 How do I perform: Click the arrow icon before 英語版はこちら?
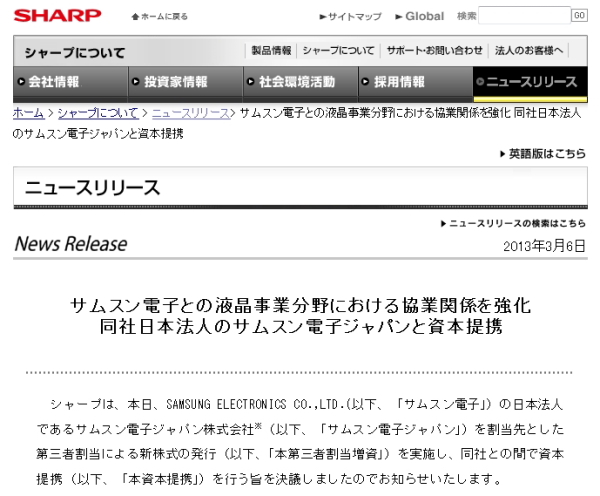coord(503,154)
